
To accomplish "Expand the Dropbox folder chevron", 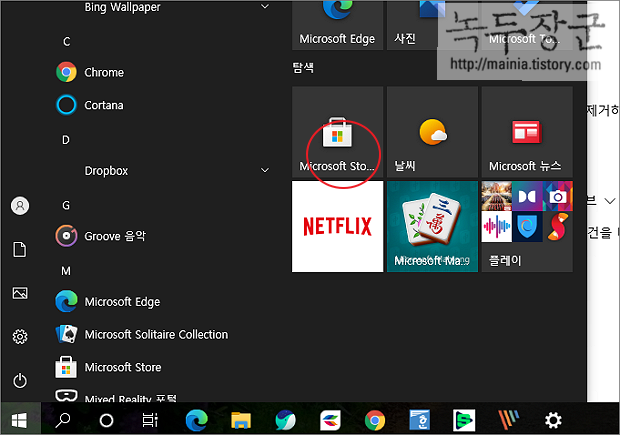I will click(x=265, y=170).
